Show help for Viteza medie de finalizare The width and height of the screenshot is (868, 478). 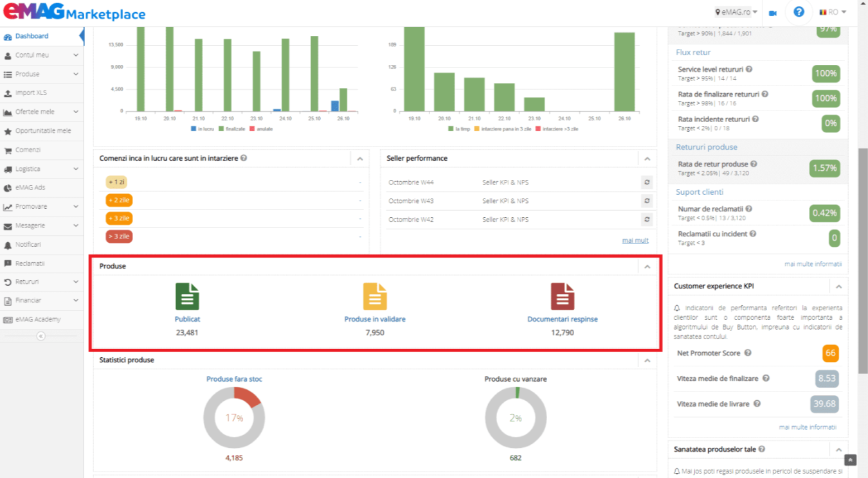[x=766, y=379]
